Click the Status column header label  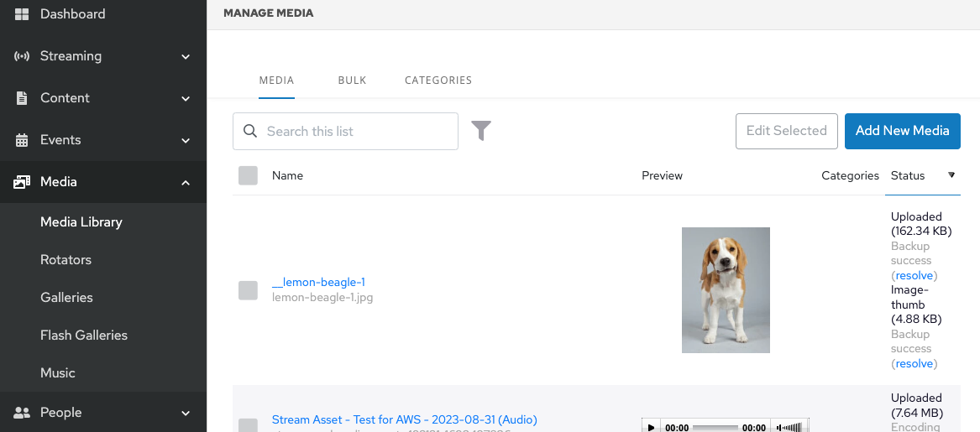[908, 175]
